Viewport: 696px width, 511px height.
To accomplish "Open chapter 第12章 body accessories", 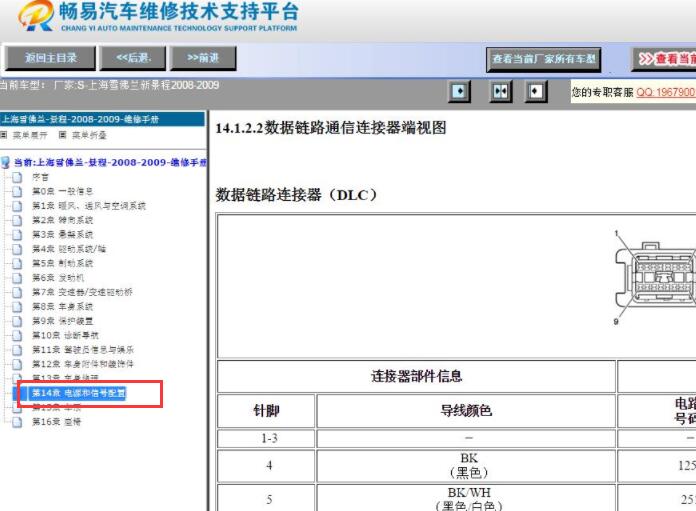I will 83,364.
